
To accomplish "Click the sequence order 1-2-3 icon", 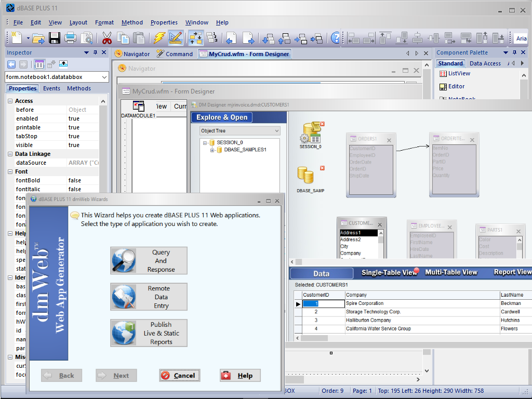I will tap(212, 37).
